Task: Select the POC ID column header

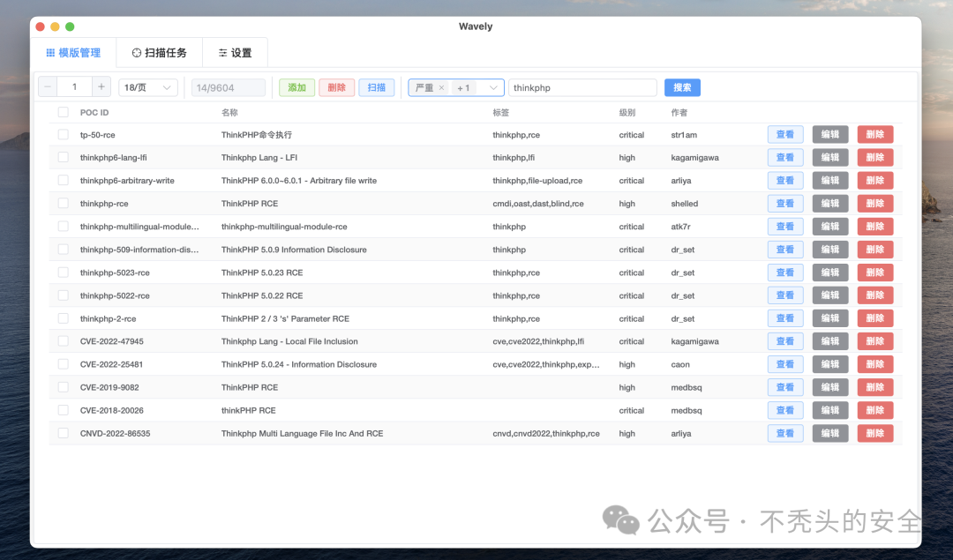Action: pos(94,112)
